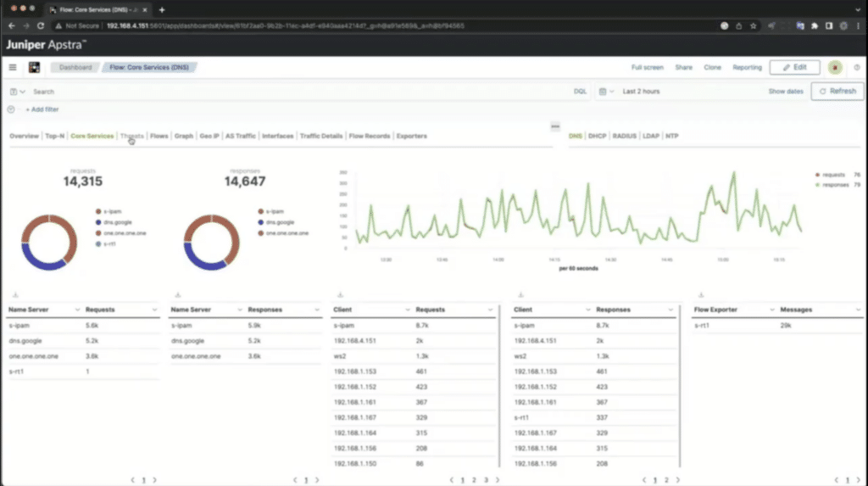Sort Requests column in name server table

click(x=121, y=310)
